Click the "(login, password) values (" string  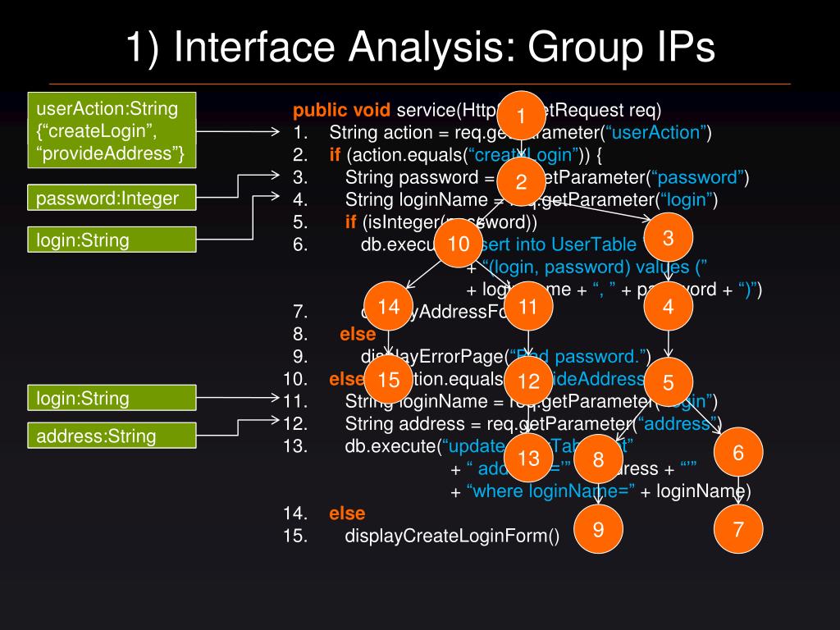pyautogui.click(x=594, y=267)
